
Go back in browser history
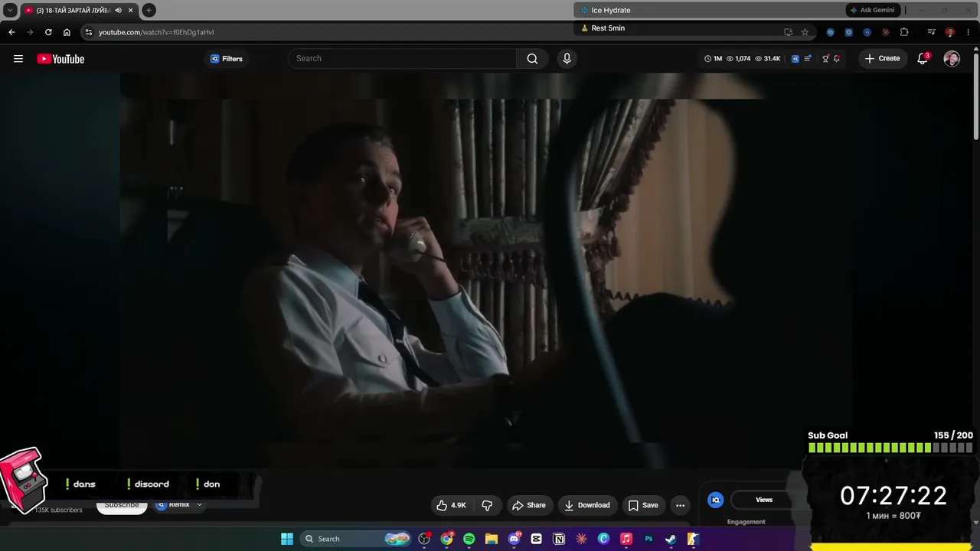coord(11,32)
